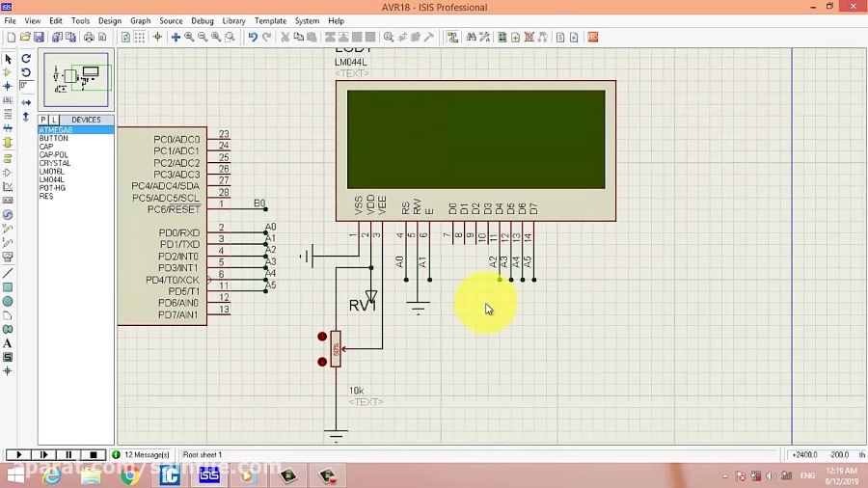The width and height of the screenshot is (868, 488).
Task: Open the Template menu
Action: coord(270,20)
